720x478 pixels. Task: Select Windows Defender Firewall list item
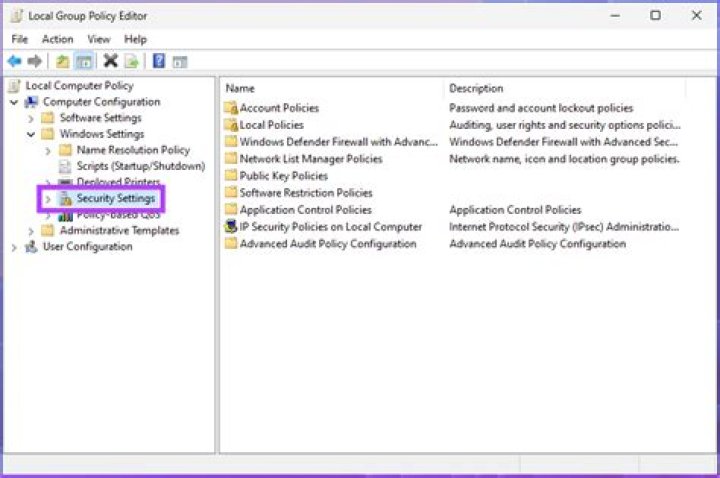338,142
